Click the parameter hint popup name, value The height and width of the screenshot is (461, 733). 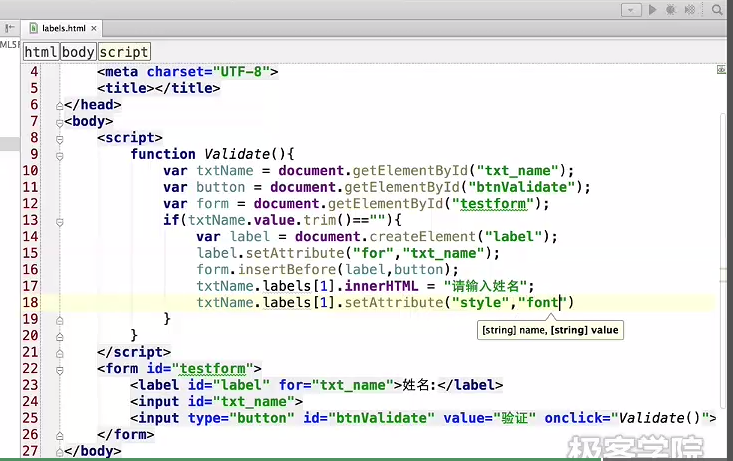tap(550, 330)
